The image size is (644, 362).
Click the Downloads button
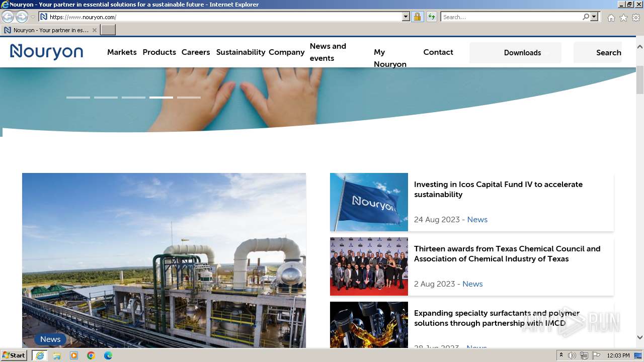515,53
